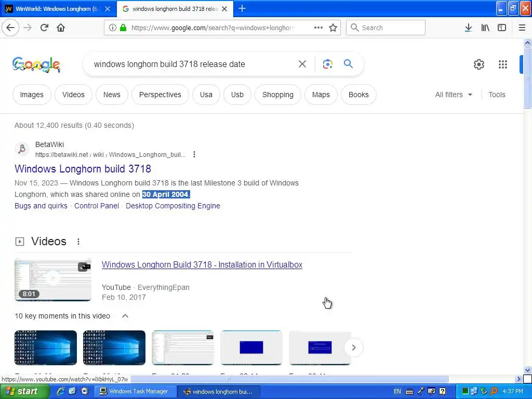Click the EN language indicator
Viewport: 532px width, 399px height.
pyautogui.click(x=397, y=392)
